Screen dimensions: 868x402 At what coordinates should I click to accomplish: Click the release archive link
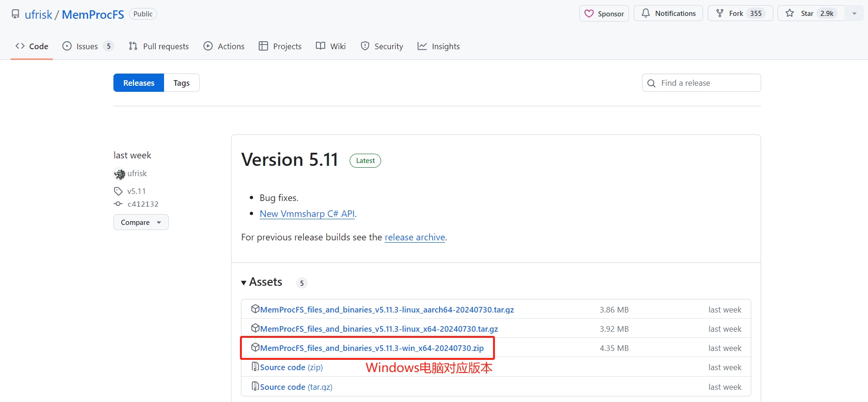[414, 238]
